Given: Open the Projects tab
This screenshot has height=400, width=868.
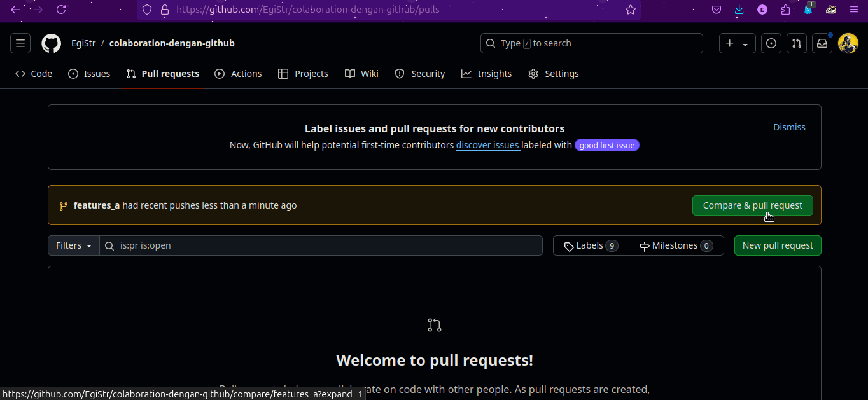Looking at the screenshot, I should click(303, 74).
